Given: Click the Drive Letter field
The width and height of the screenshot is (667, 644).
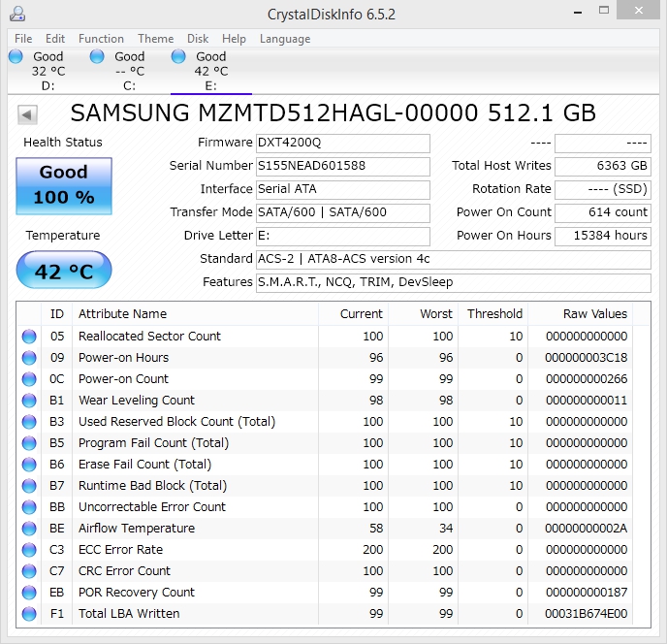Looking at the screenshot, I should tap(343, 237).
